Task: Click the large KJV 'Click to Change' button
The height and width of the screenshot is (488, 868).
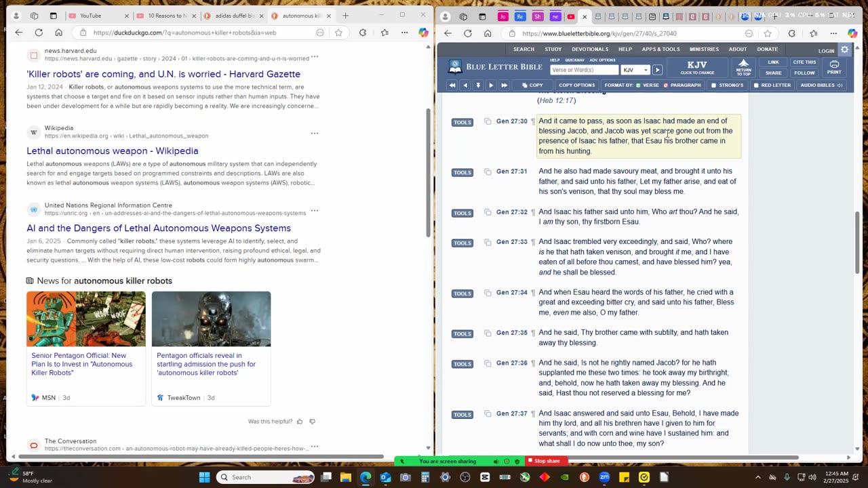Action: [697, 68]
